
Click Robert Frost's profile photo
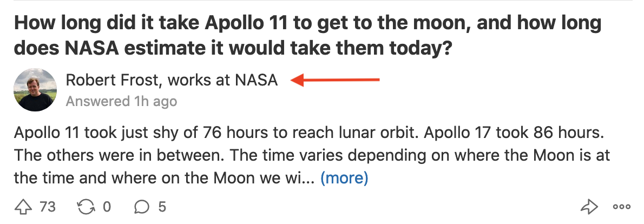pyautogui.click(x=35, y=90)
